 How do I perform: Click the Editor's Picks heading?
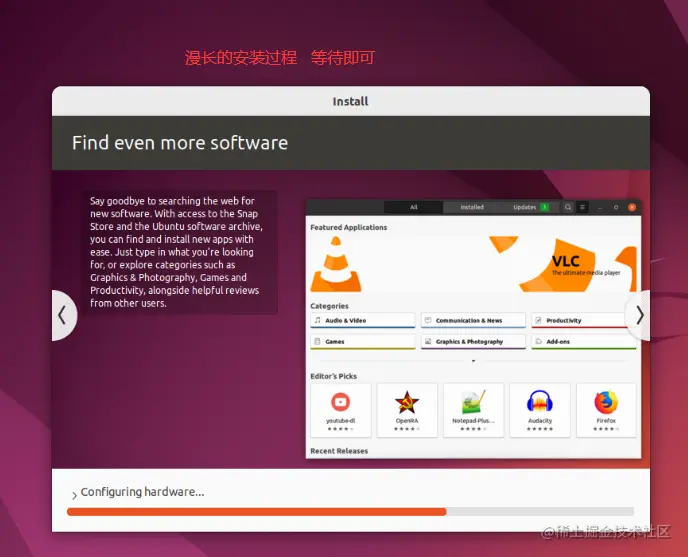click(333, 376)
